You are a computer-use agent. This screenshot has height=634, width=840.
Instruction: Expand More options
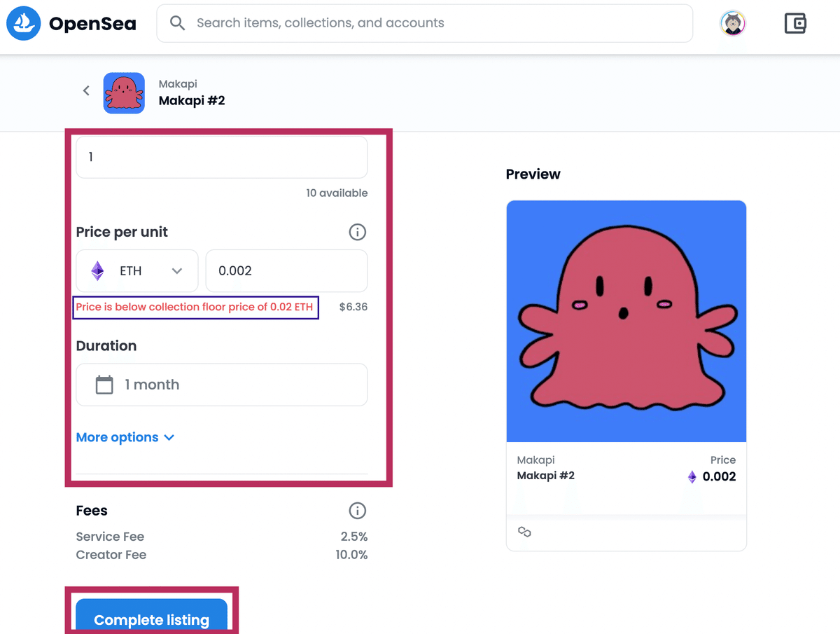(125, 437)
